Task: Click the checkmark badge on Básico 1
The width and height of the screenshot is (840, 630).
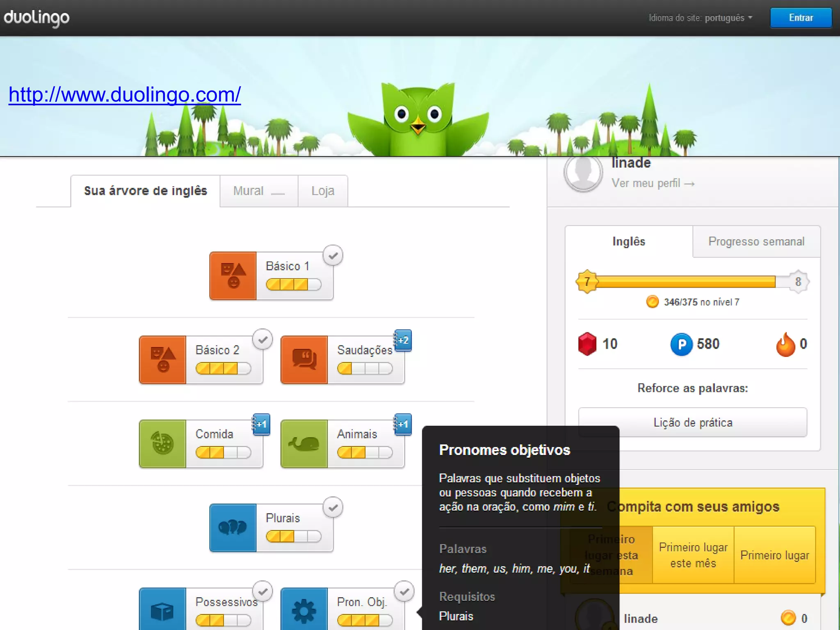Action: (333, 256)
